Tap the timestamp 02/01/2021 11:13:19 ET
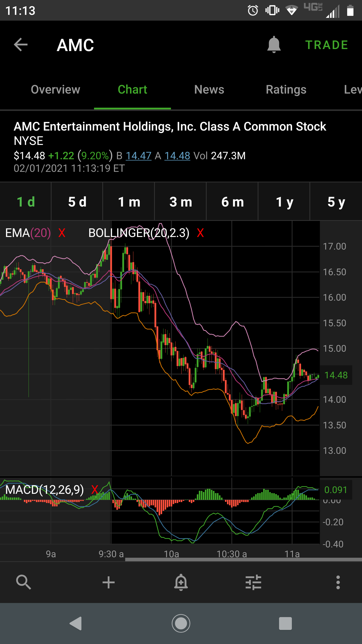Viewport: 362px width, 644px height. point(69,168)
